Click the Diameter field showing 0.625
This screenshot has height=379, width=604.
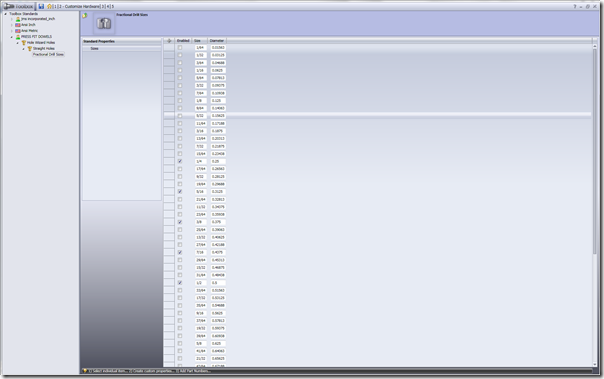point(218,344)
